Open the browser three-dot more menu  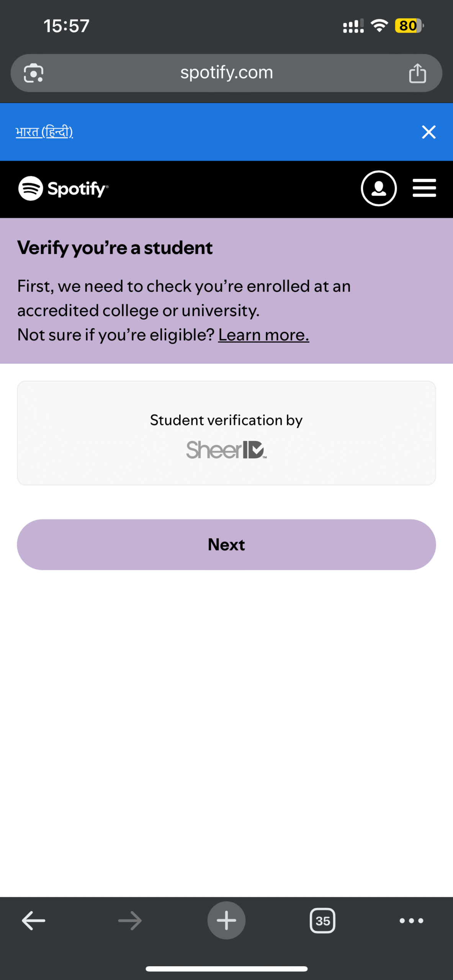(x=411, y=920)
